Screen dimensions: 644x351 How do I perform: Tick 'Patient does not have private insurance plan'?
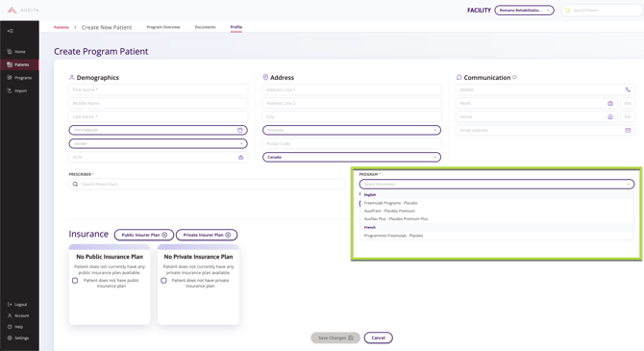coord(163,280)
